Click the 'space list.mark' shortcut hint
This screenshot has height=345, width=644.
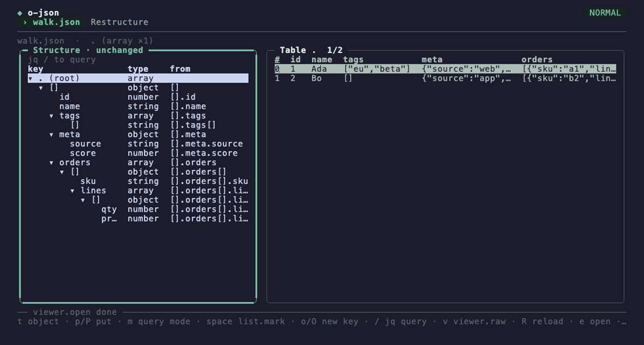point(246,322)
